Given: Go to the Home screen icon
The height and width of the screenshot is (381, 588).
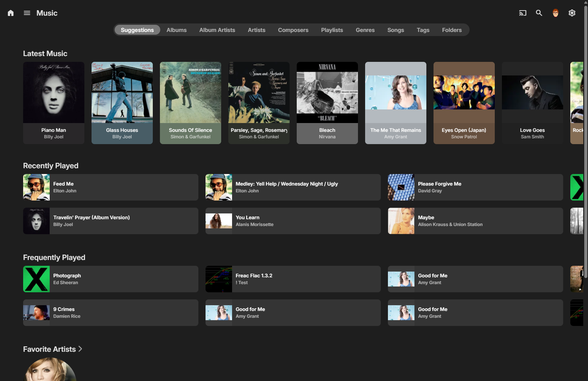Looking at the screenshot, I should [11, 13].
